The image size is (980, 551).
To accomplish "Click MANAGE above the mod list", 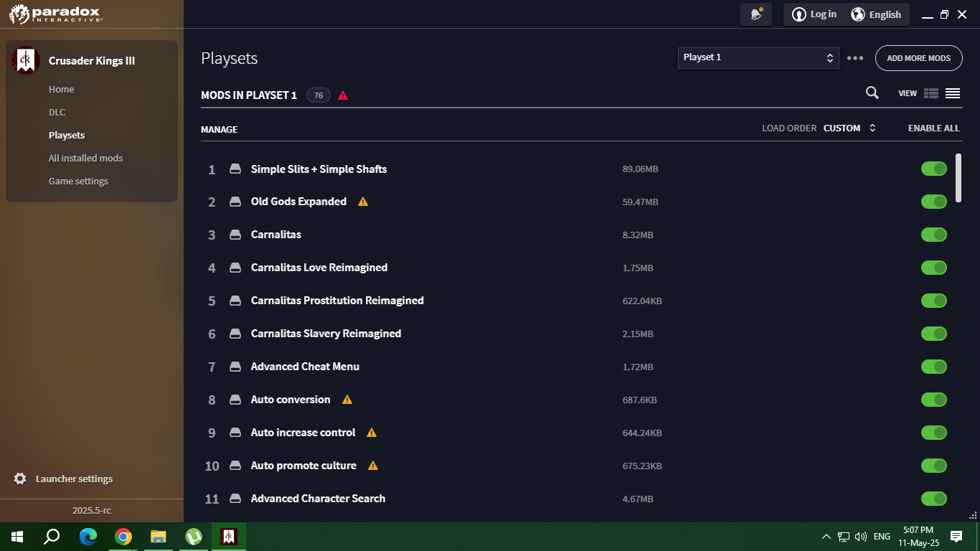I will (x=219, y=130).
